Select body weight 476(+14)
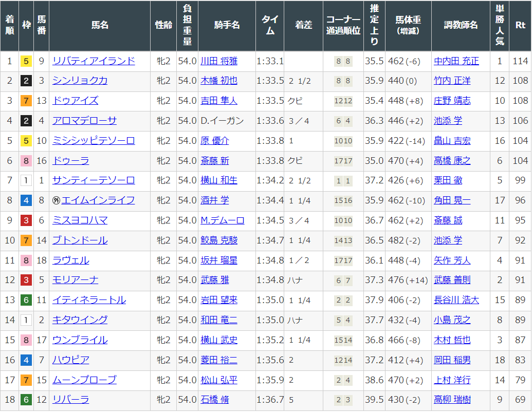 [408, 280]
